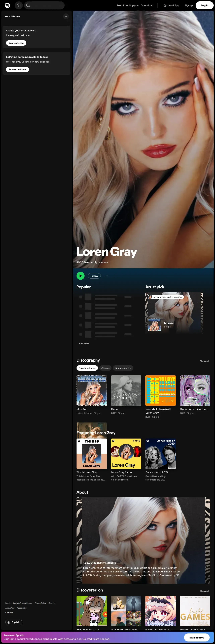Click the globe icon on English button

click(9, 622)
